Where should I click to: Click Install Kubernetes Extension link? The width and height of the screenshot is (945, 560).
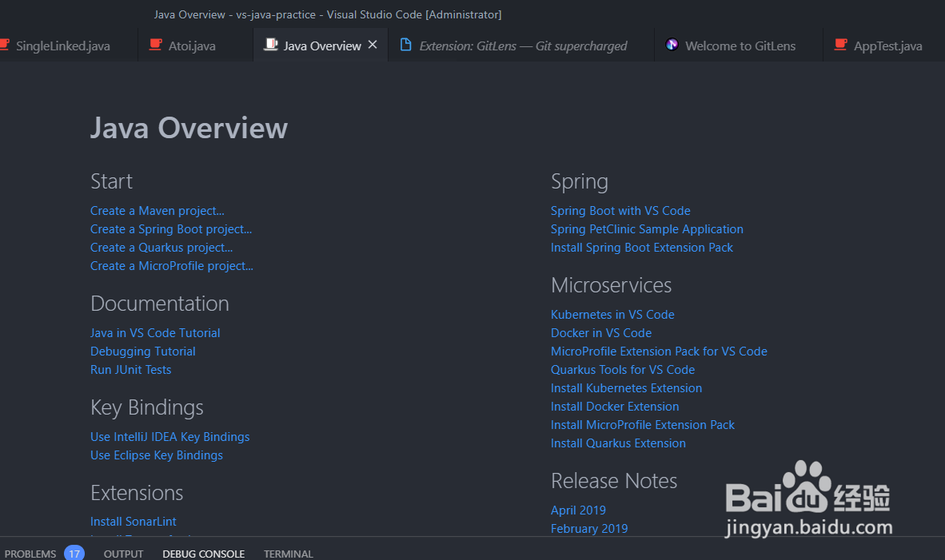(627, 388)
